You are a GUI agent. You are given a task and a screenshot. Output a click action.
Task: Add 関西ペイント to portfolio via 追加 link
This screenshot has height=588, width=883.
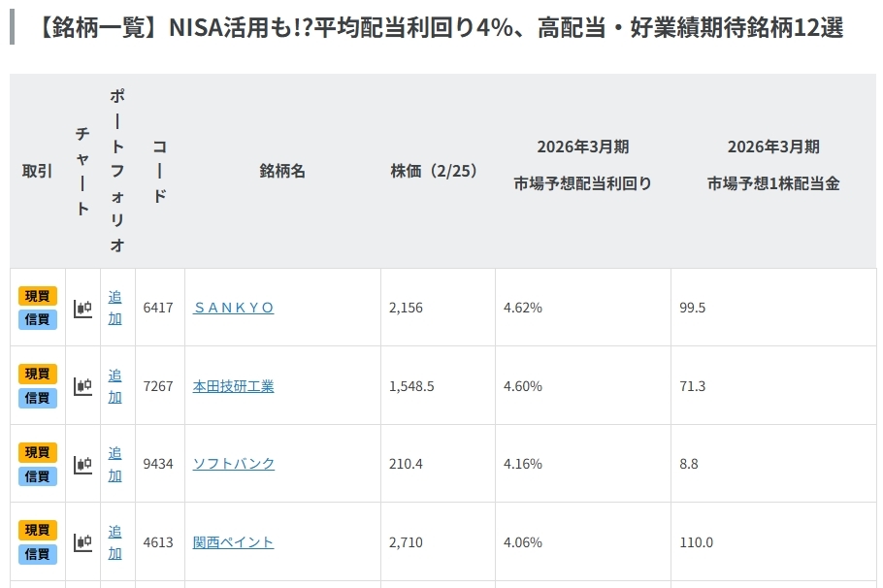114,538
